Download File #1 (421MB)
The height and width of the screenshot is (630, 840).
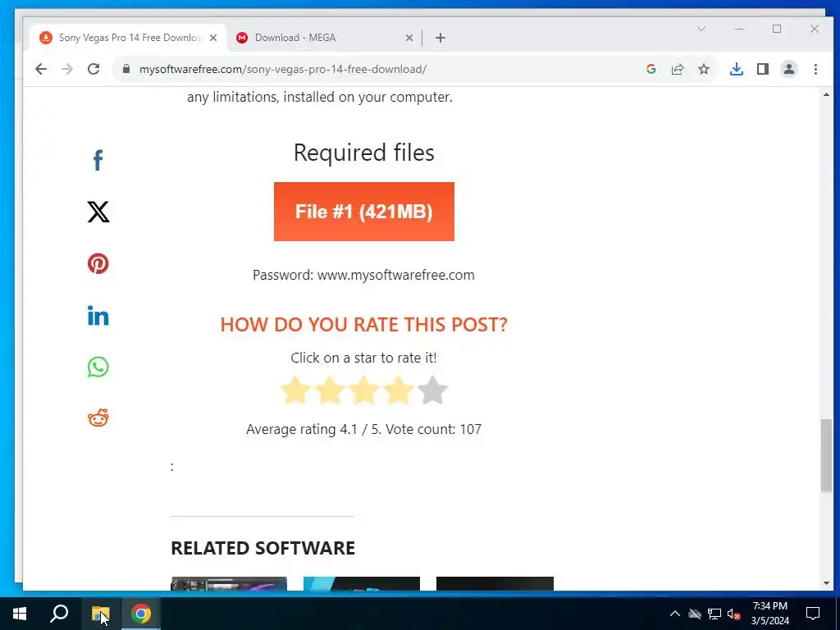pos(363,212)
